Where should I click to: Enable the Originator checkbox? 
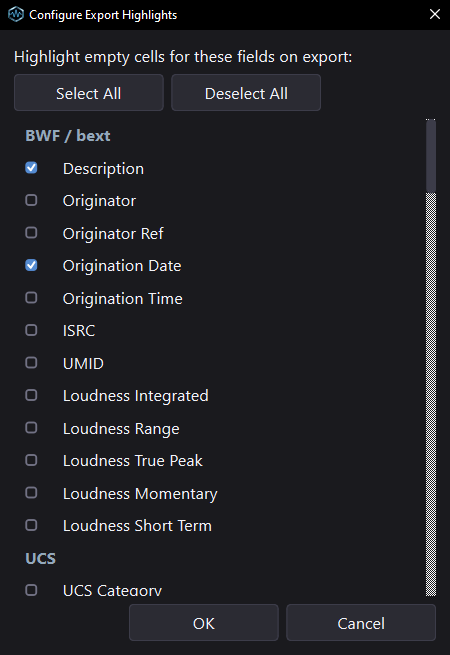pos(31,201)
